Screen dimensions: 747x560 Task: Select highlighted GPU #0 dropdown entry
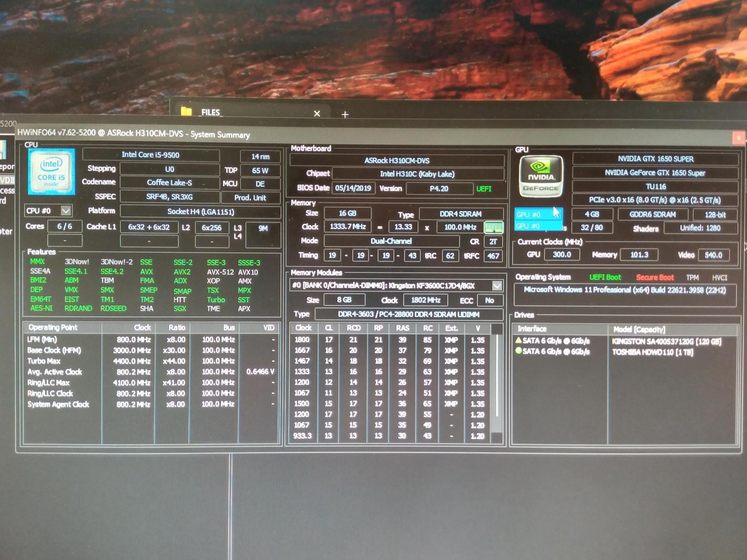538,214
